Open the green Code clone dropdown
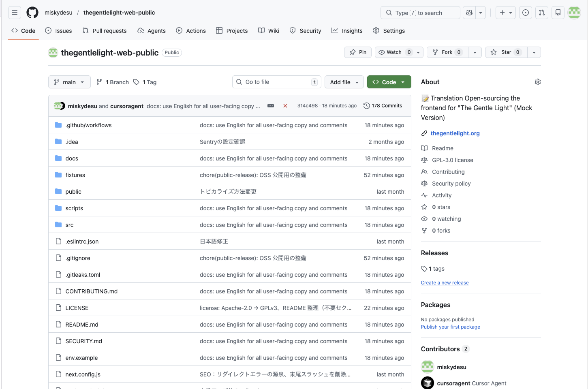 (389, 82)
